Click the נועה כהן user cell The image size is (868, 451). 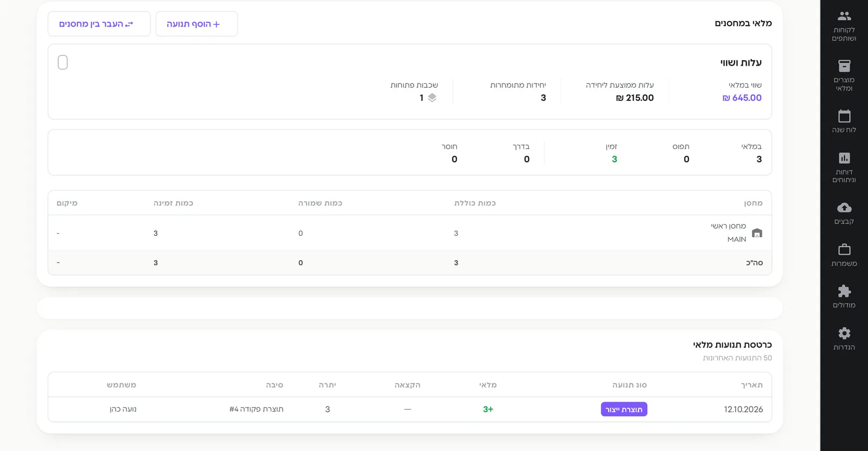123,409
